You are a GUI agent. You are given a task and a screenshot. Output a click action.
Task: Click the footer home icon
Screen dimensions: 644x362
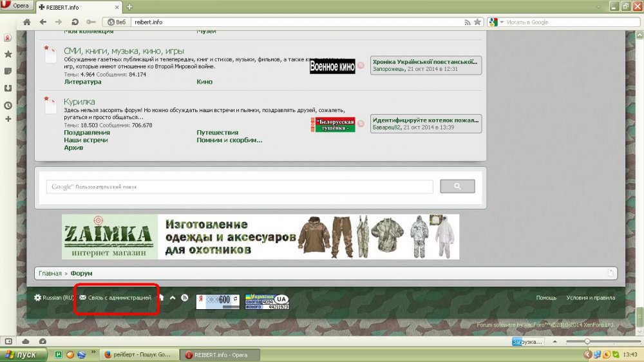(x=161, y=298)
